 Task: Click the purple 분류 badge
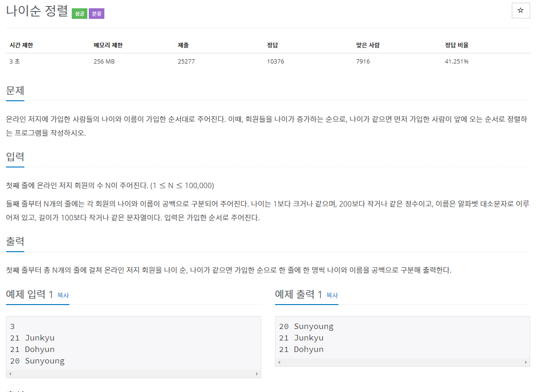point(97,13)
